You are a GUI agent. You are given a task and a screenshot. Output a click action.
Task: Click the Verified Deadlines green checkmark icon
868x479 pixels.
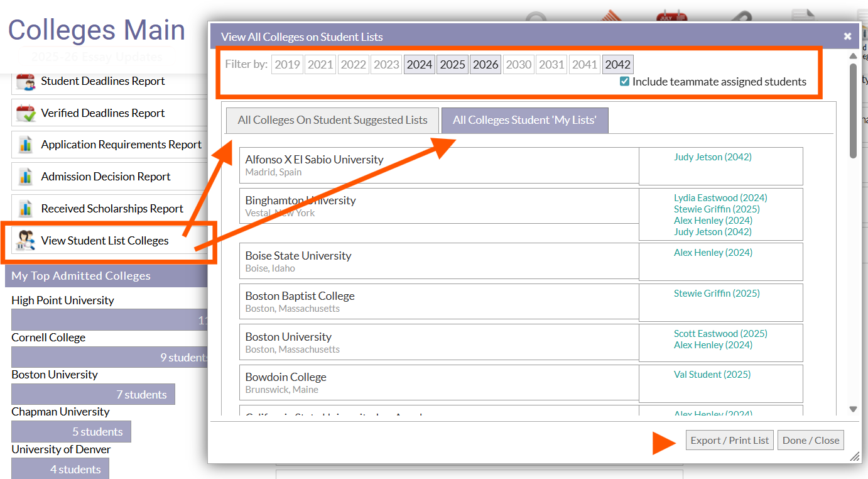pos(26,113)
